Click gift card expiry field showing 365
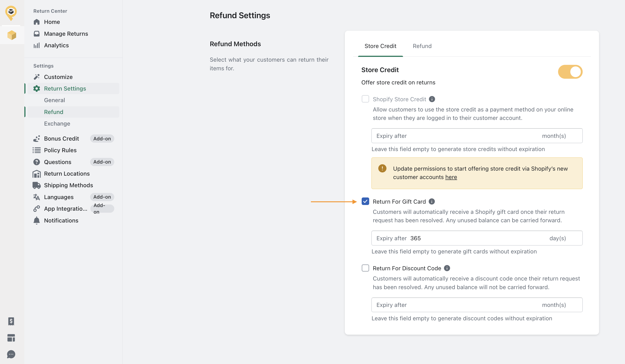This screenshot has width=625, height=364. [477, 238]
